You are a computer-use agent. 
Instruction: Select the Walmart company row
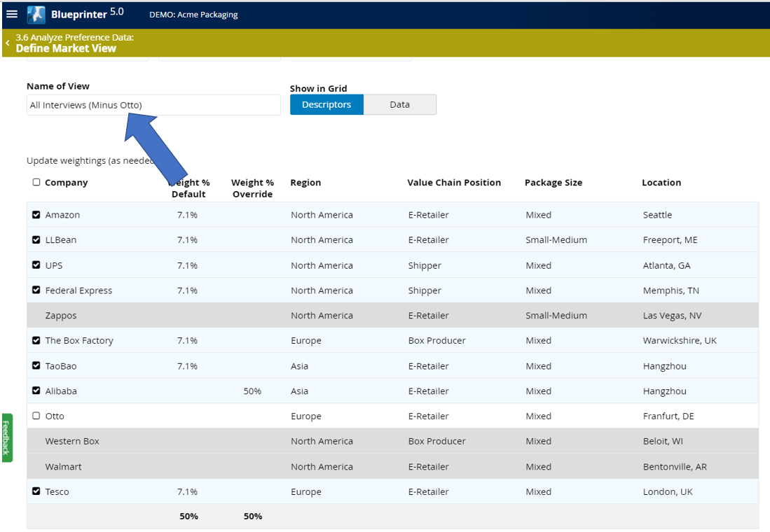[392, 466]
